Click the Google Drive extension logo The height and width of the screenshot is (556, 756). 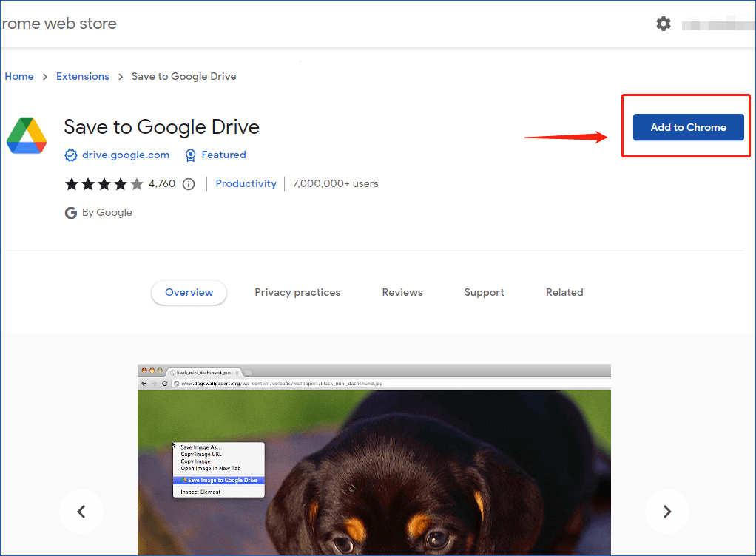27,135
